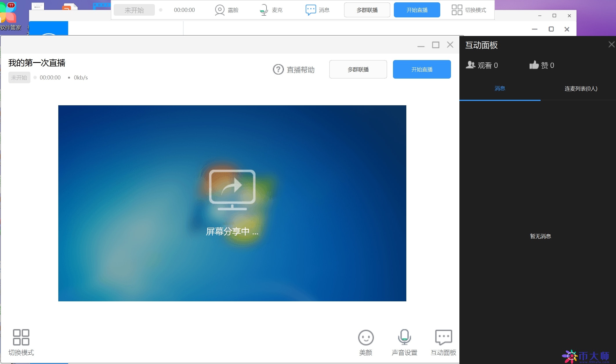The height and width of the screenshot is (364, 616).
Task: Click the blue 开始直播 button
Action: 422,69
